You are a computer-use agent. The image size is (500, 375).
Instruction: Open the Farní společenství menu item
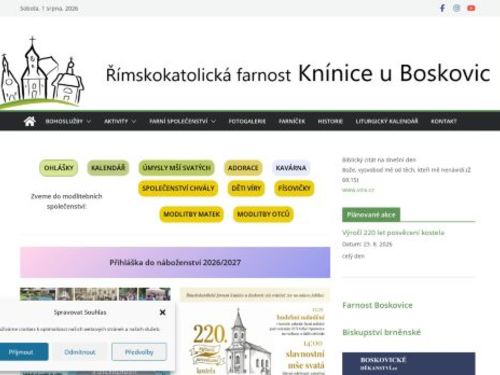[x=178, y=121]
